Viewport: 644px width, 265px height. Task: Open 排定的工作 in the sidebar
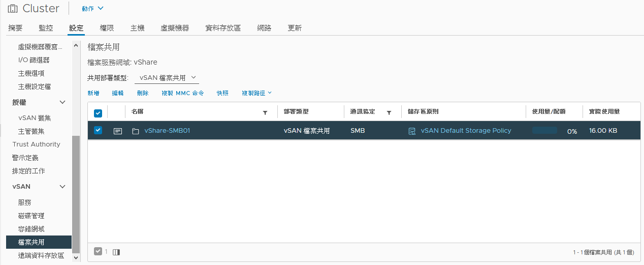point(28,171)
